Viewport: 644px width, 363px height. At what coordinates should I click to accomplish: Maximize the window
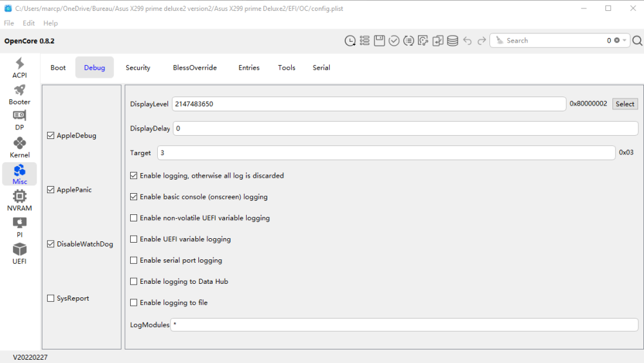[x=609, y=8]
